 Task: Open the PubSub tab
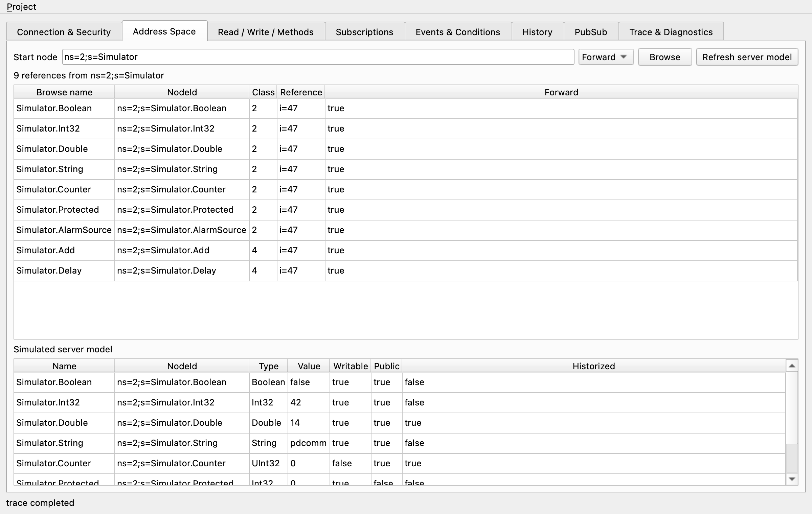(x=591, y=32)
